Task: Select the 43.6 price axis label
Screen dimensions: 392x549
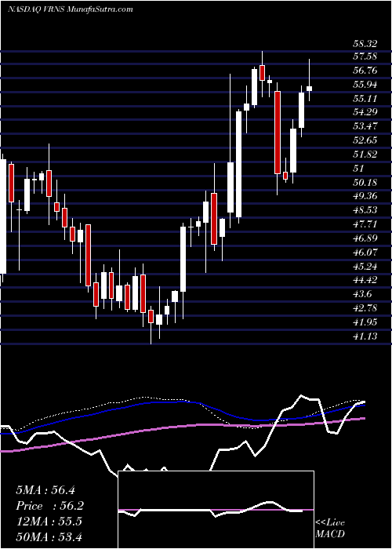Action: [362, 294]
